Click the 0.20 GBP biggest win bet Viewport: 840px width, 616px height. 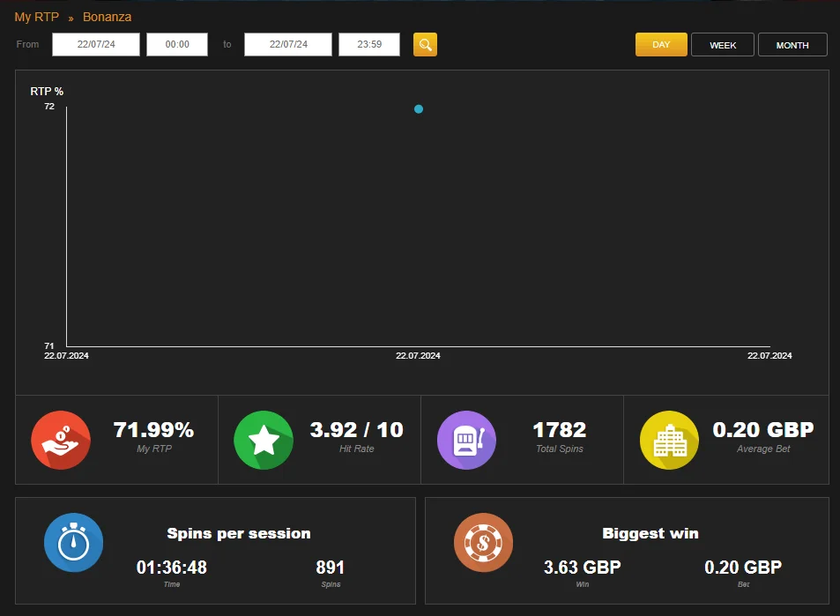743,568
